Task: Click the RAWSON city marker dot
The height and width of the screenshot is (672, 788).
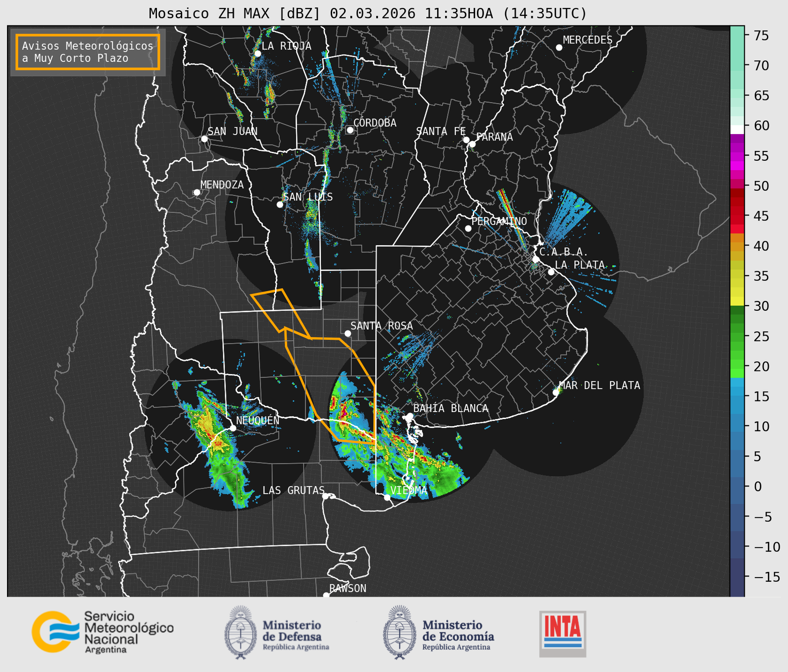Action: coord(326,595)
